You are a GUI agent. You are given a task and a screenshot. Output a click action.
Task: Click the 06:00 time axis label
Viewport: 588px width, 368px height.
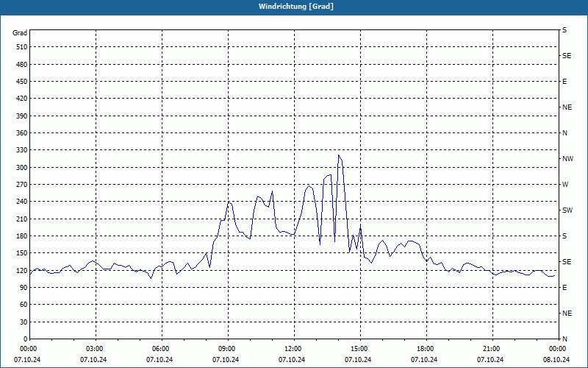(x=159, y=349)
